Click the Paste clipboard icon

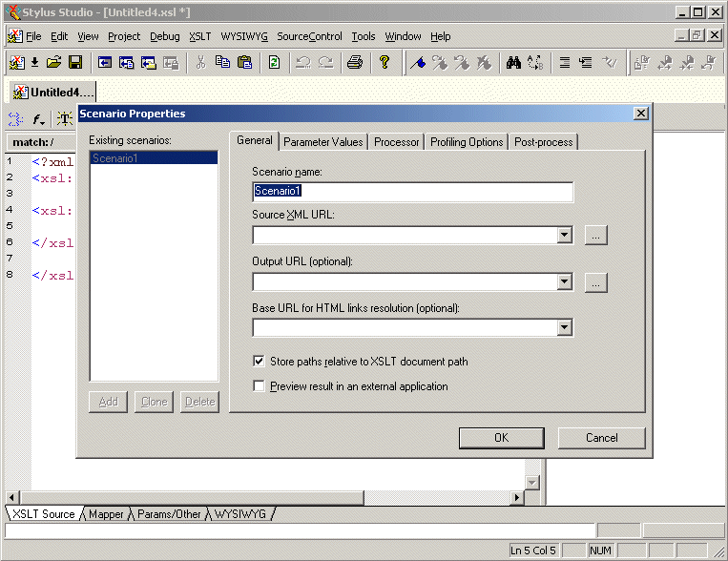245,63
